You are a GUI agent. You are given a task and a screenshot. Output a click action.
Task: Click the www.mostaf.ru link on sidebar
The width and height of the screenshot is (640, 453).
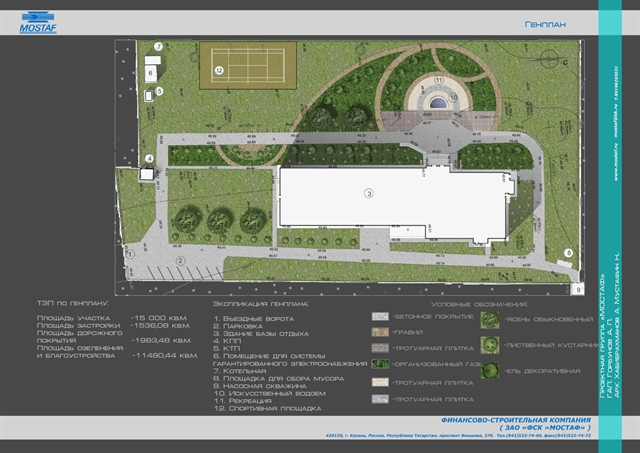(x=616, y=160)
